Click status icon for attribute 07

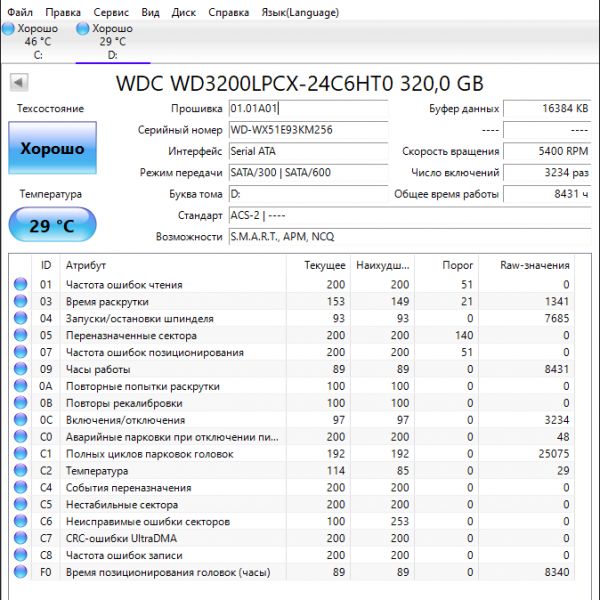[x=20, y=352]
